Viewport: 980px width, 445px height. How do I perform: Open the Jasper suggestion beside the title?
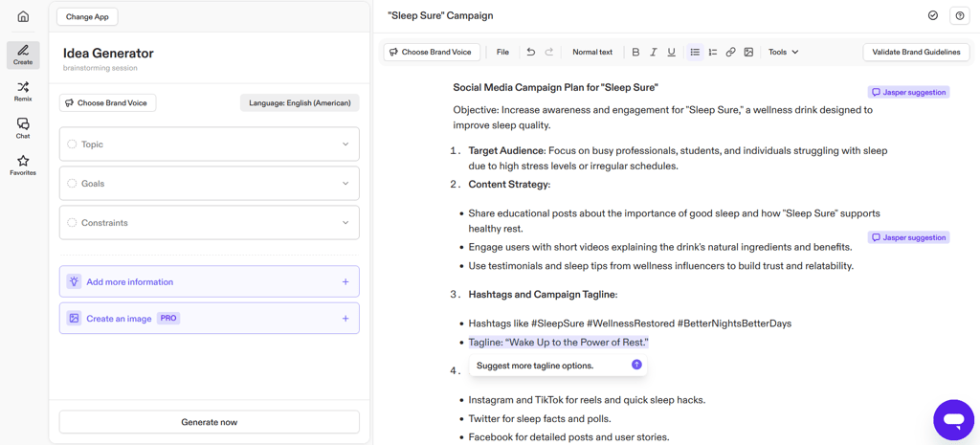[x=909, y=93]
